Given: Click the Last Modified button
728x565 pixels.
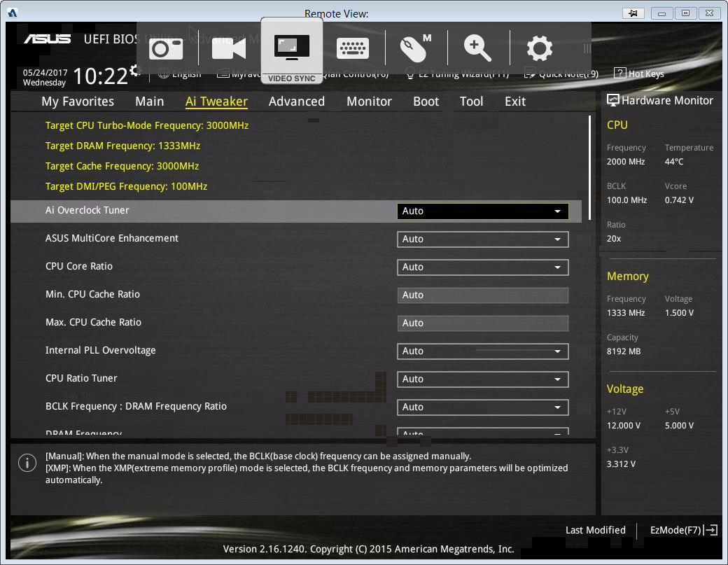Looking at the screenshot, I should (x=595, y=530).
